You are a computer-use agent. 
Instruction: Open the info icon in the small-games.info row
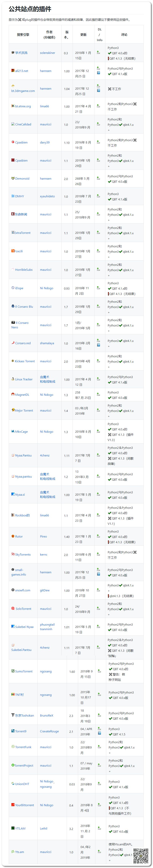point(98,574)
